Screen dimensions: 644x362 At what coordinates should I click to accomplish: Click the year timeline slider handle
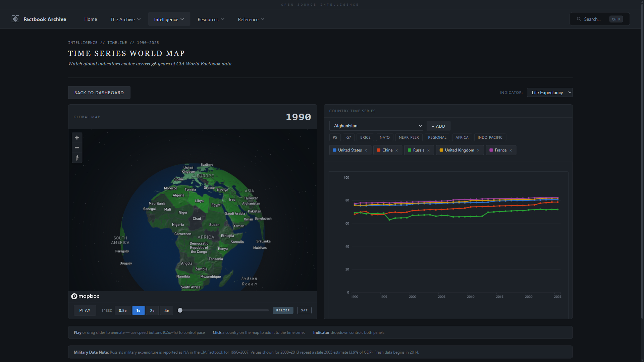pos(180,310)
